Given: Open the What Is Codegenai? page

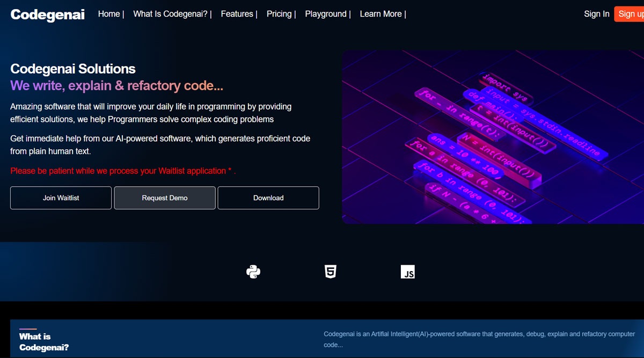Looking at the screenshot, I should (170, 14).
